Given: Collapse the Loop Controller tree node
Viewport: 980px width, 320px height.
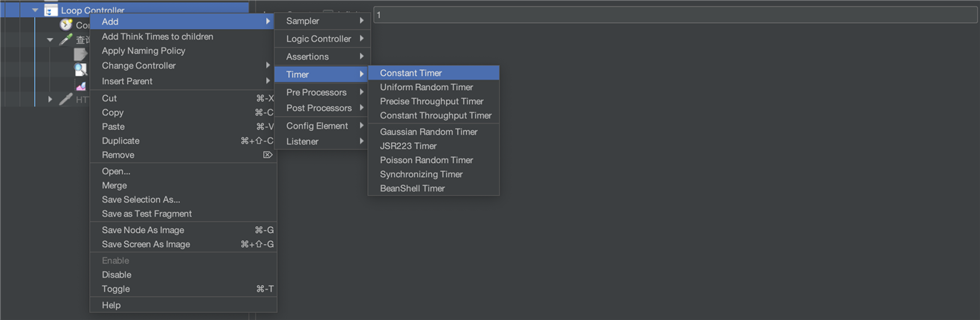Looking at the screenshot, I should pos(35,10).
